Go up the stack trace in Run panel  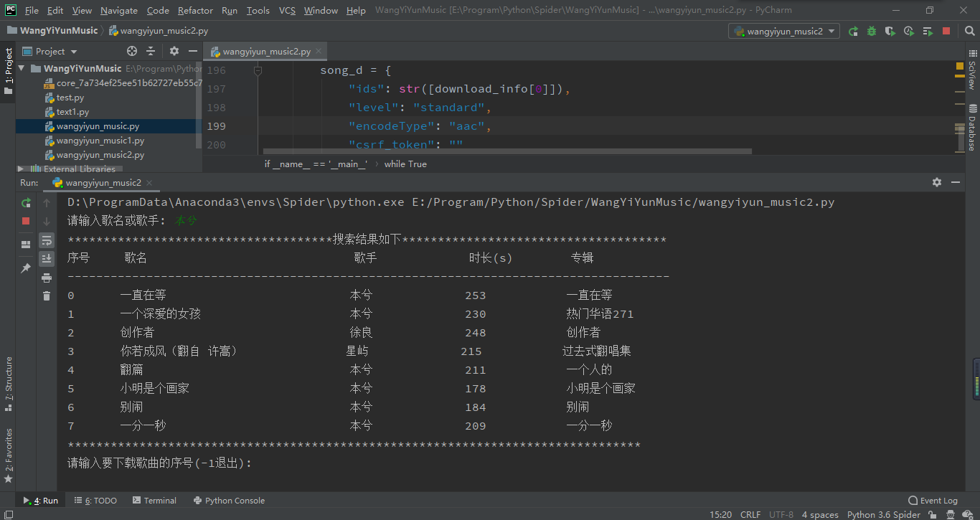point(47,203)
